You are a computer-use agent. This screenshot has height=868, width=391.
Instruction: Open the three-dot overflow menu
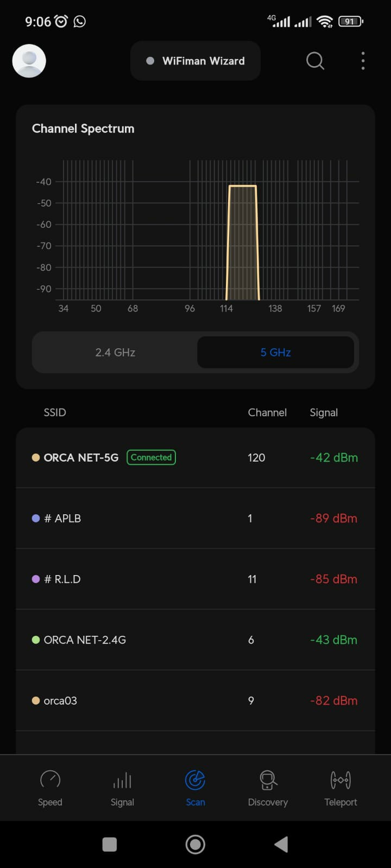click(x=363, y=61)
